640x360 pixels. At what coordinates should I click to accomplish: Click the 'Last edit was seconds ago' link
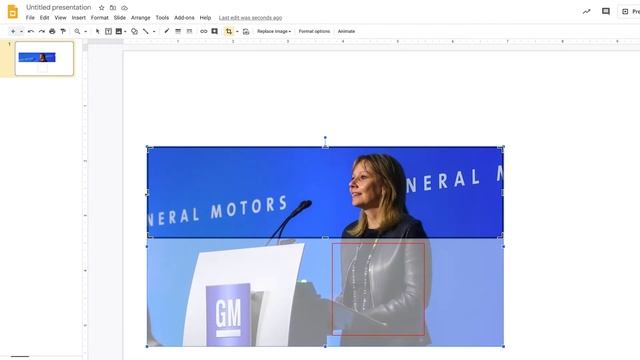250,18
